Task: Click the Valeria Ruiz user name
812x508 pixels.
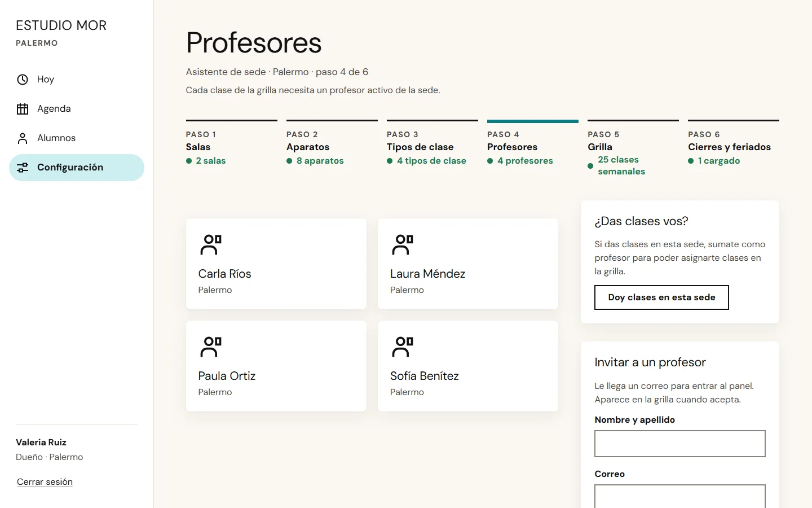Action: (41, 443)
